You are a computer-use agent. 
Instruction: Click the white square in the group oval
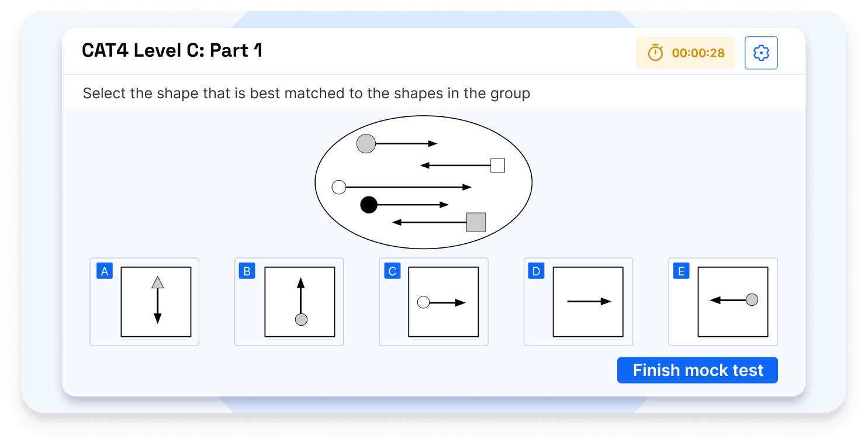coord(497,165)
